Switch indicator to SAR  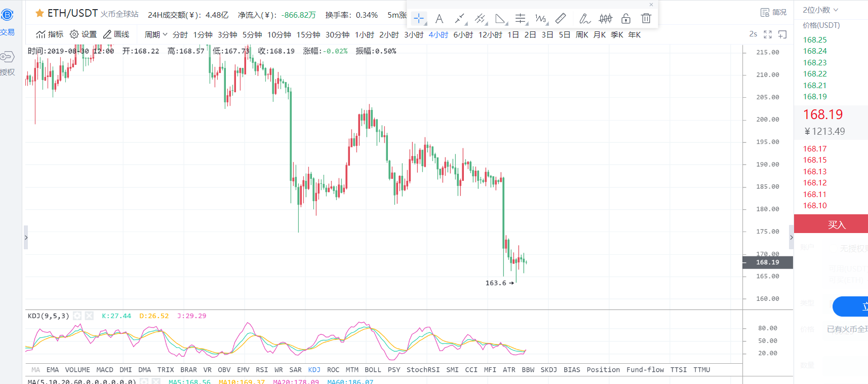tap(295, 370)
